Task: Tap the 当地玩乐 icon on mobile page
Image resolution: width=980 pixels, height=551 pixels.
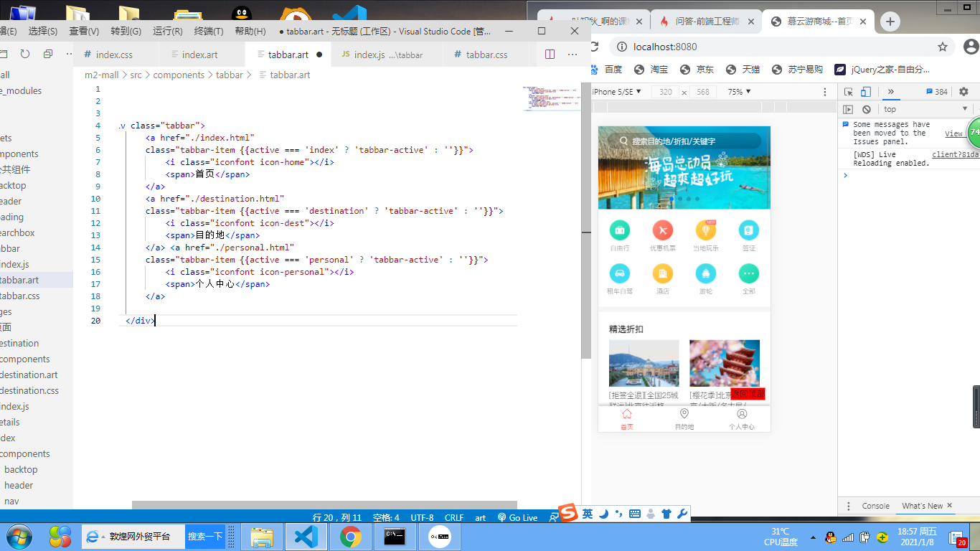Action: 706,230
